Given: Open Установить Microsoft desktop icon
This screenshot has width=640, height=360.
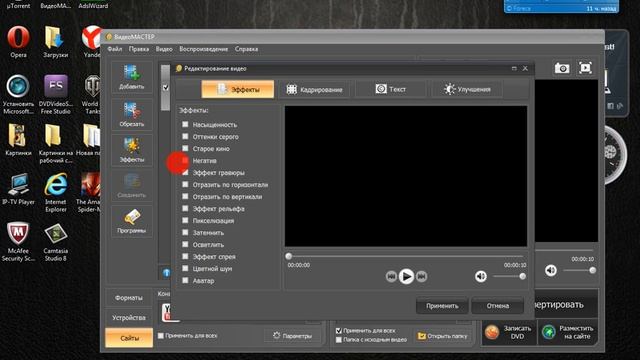Looking at the screenshot, I should [18, 94].
